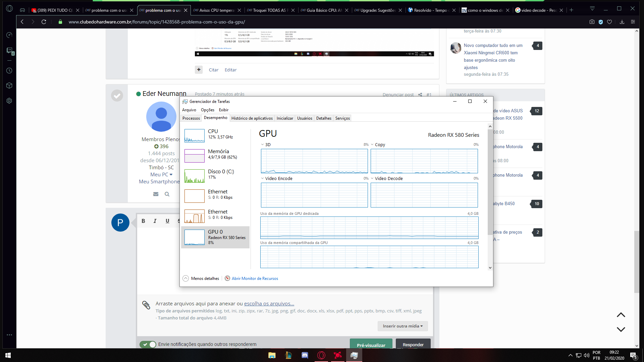Open the Arquivo menu

click(x=189, y=110)
